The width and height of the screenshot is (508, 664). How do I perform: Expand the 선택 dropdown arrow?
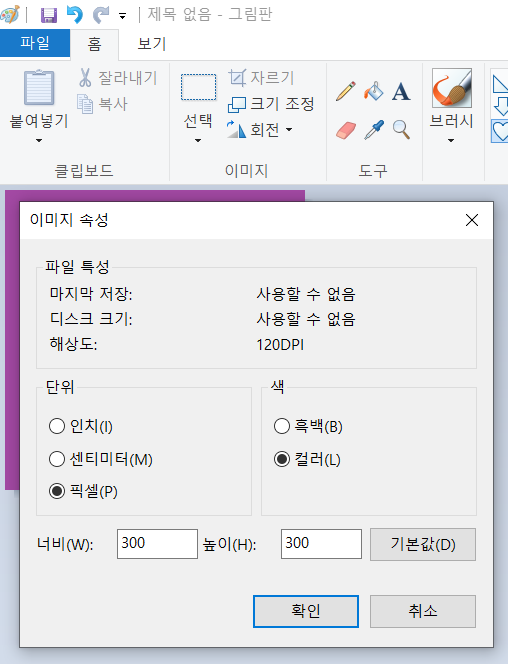[198, 140]
